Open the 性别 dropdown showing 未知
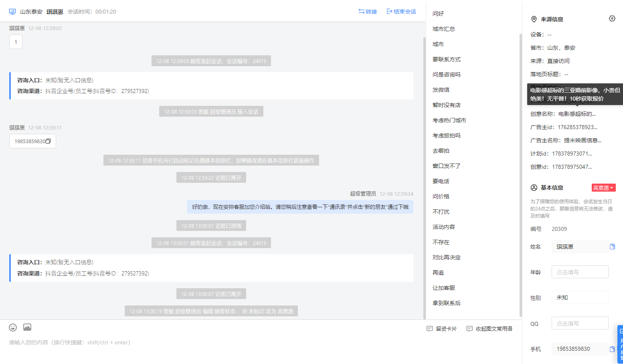623x364 pixels. pyautogui.click(x=580, y=297)
